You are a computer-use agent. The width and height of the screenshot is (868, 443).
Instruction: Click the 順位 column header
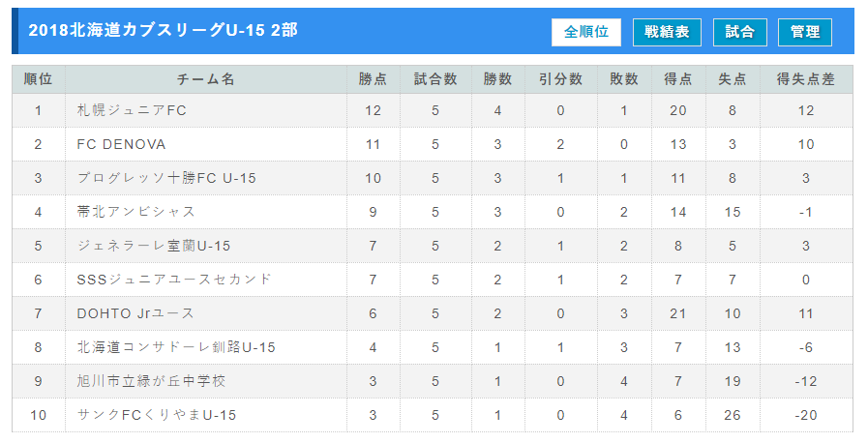[x=38, y=79]
